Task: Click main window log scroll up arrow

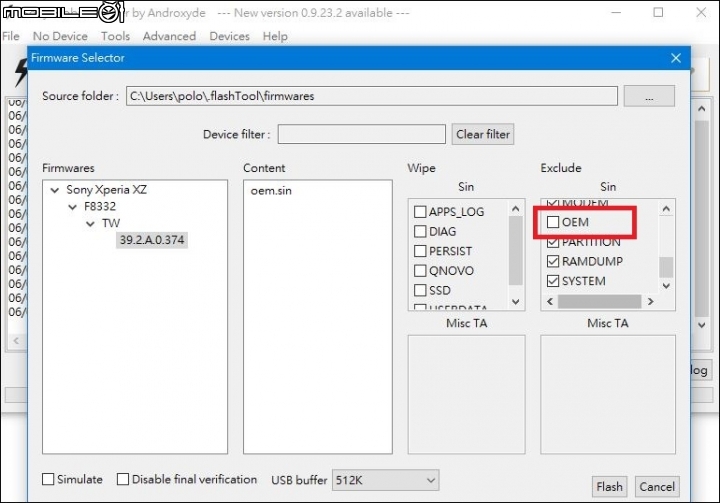Action: tap(702, 109)
